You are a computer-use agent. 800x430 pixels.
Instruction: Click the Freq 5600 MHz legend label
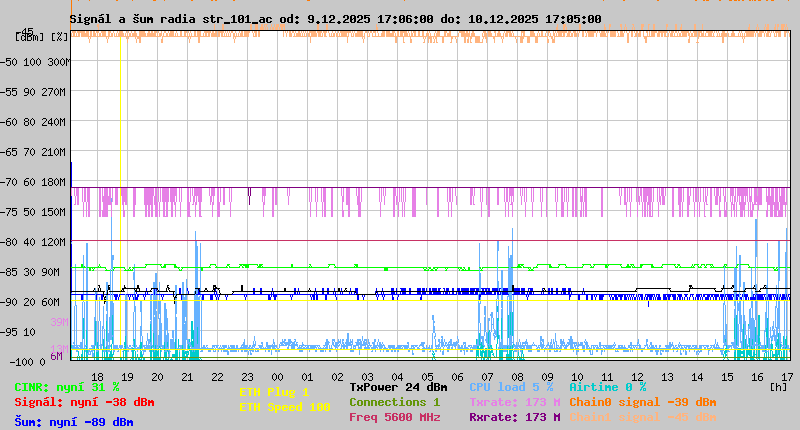tap(398, 417)
